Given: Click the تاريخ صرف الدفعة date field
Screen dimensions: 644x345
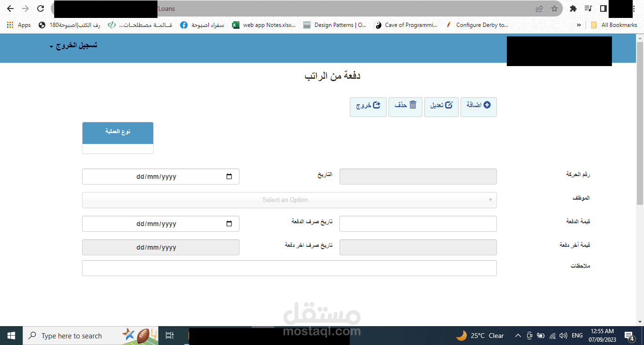Looking at the screenshot, I should (161, 224).
